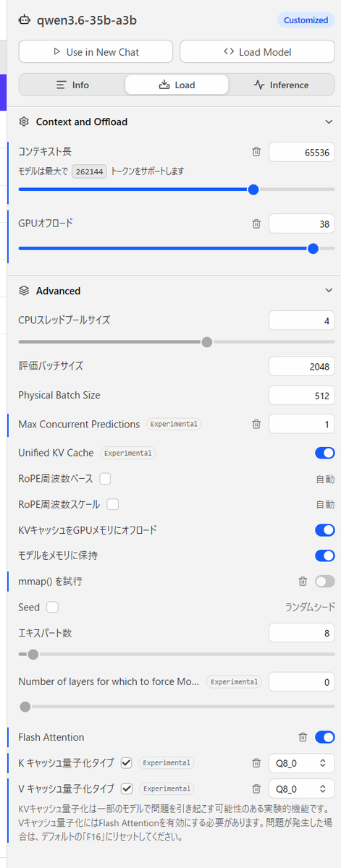Click trash icon next to GPUオフロード

point(256,224)
